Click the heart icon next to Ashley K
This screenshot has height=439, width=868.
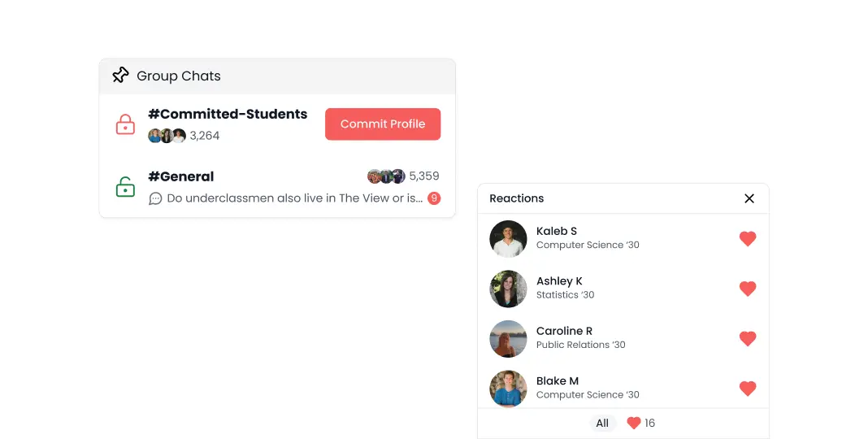[x=748, y=289]
